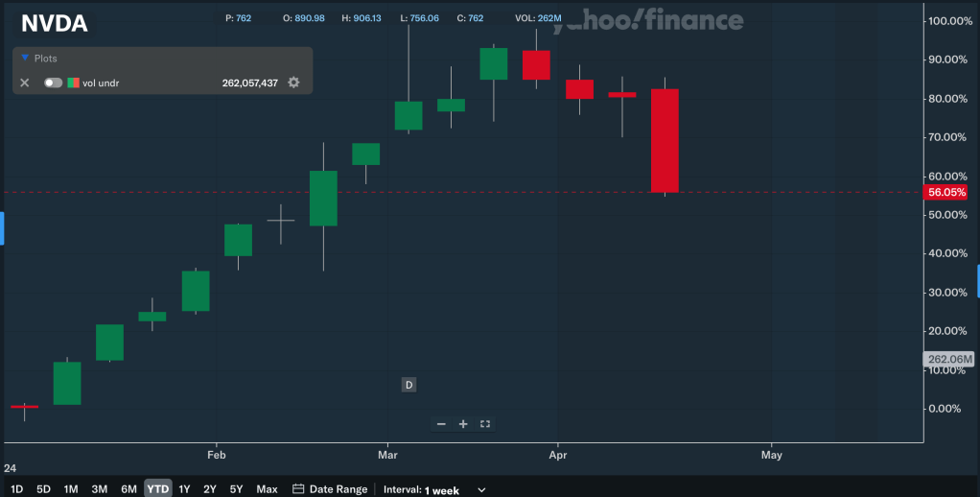Open vol undr settings gear
The image size is (980, 497).
click(293, 83)
